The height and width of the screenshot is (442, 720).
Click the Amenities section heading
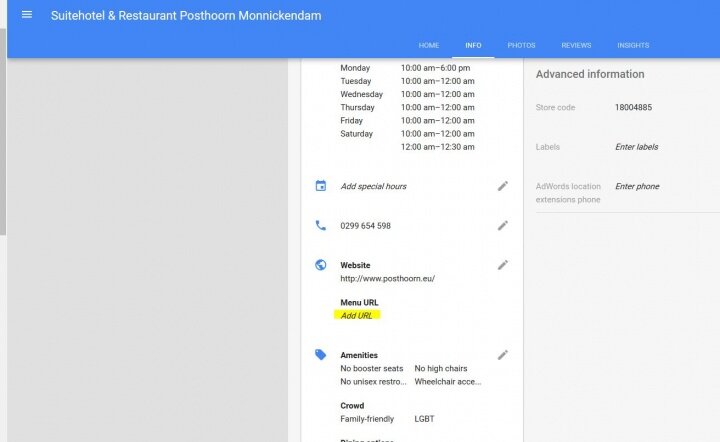359,355
